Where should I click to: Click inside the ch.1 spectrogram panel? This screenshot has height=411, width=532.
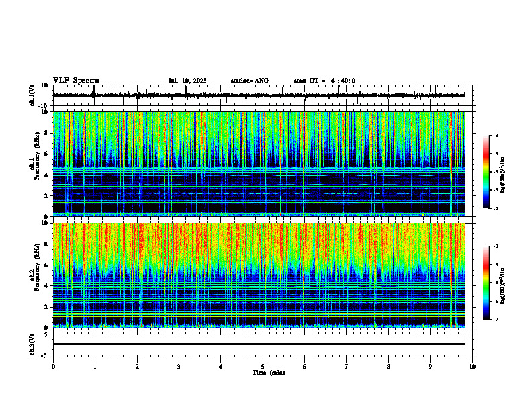click(259, 164)
